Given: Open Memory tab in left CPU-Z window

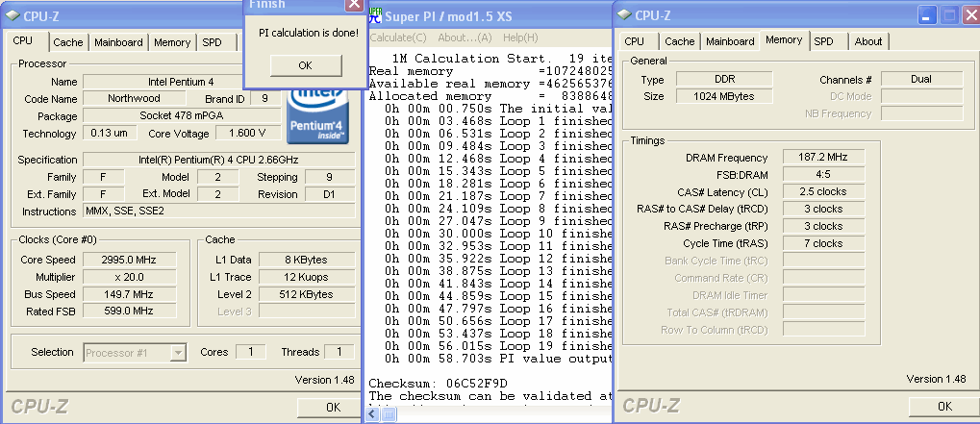Looking at the screenshot, I should pos(172,42).
